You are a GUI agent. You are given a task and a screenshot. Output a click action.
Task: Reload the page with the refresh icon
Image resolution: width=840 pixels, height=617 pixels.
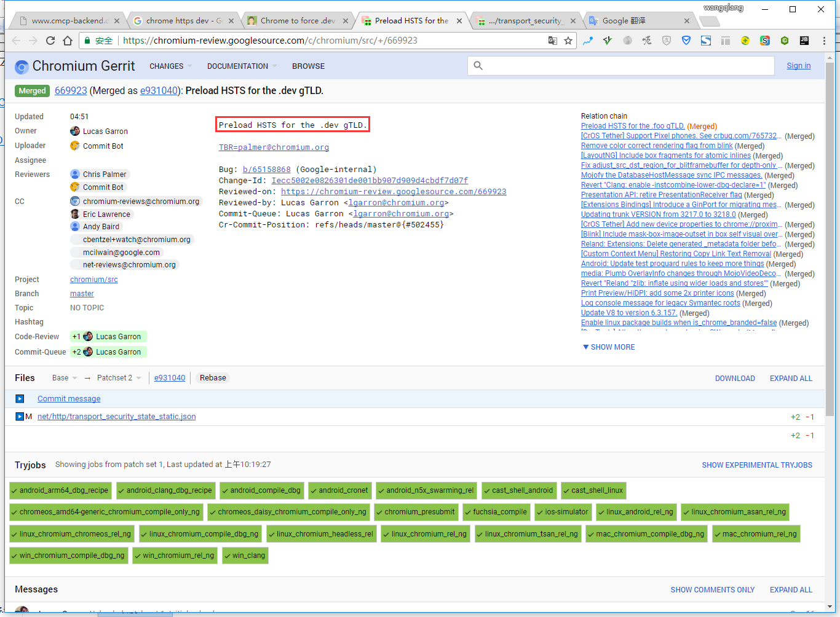click(50, 41)
